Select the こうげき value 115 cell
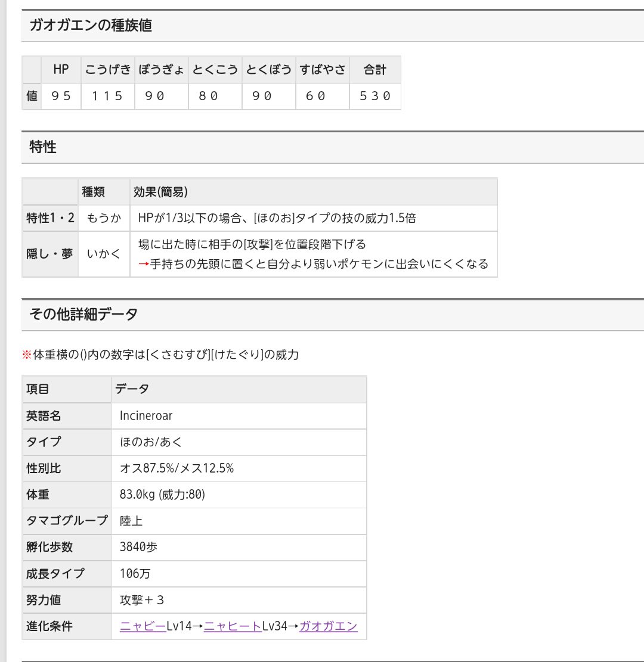This screenshot has width=644, height=662. pos(108,97)
